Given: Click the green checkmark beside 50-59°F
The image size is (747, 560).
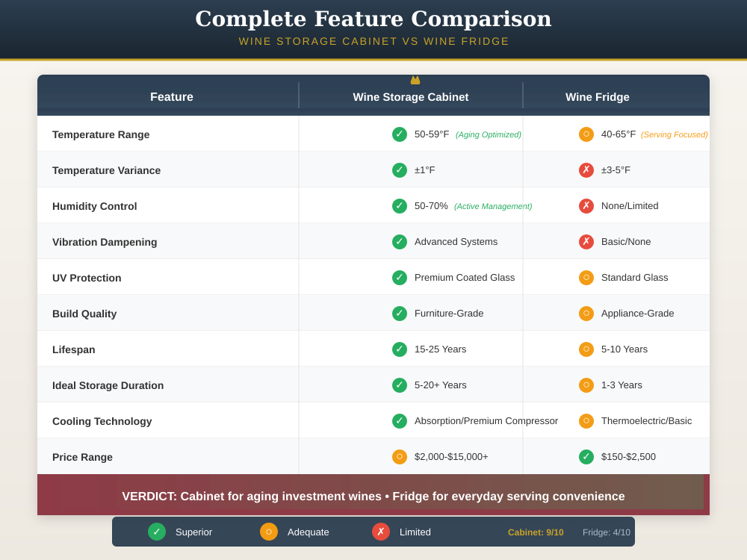Looking at the screenshot, I should click(x=400, y=134).
